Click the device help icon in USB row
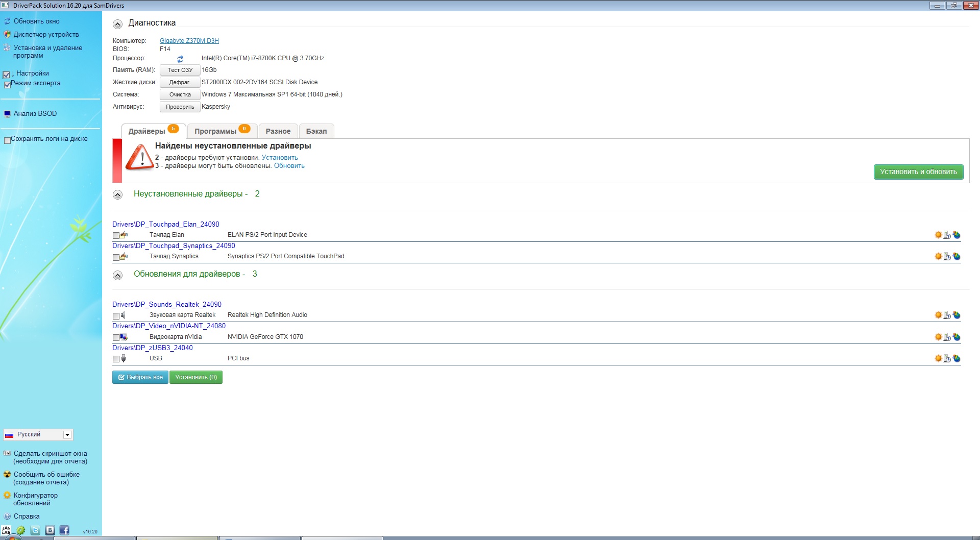Screen dimensions: 980x540 pyautogui.click(x=947, y=358)
